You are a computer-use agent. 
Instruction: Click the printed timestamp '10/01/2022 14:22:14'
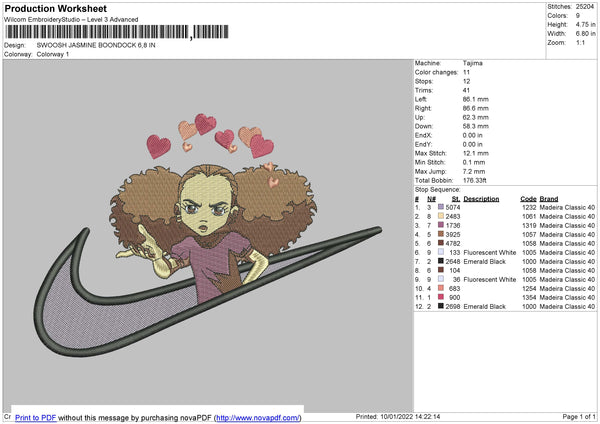coord(410,417)
